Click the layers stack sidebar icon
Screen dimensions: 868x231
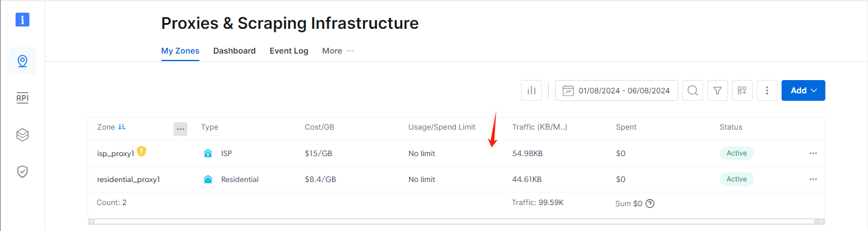click(22, 135)
